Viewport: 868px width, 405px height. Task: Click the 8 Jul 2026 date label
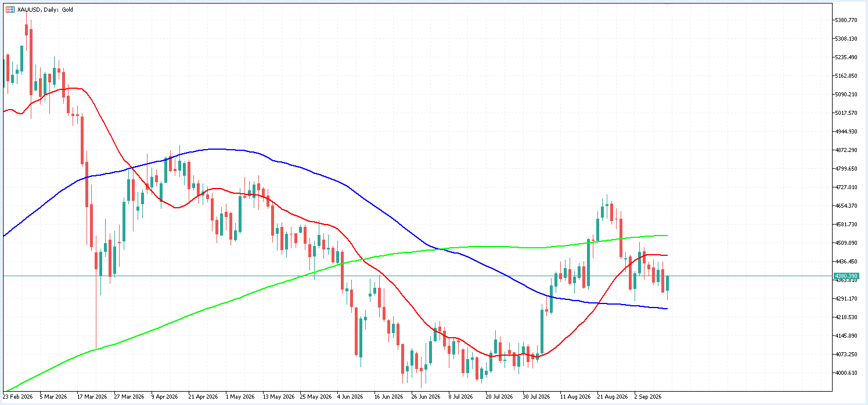click(461, 397)
